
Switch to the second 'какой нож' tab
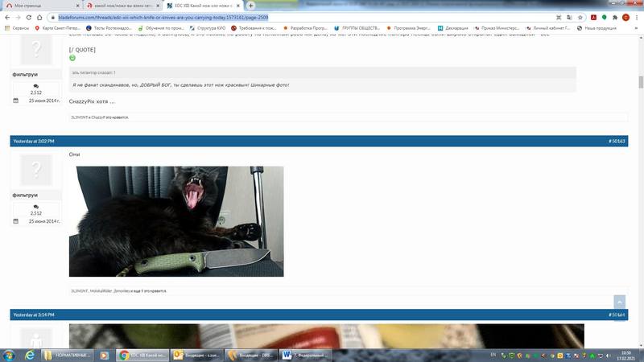click(122, 6)
